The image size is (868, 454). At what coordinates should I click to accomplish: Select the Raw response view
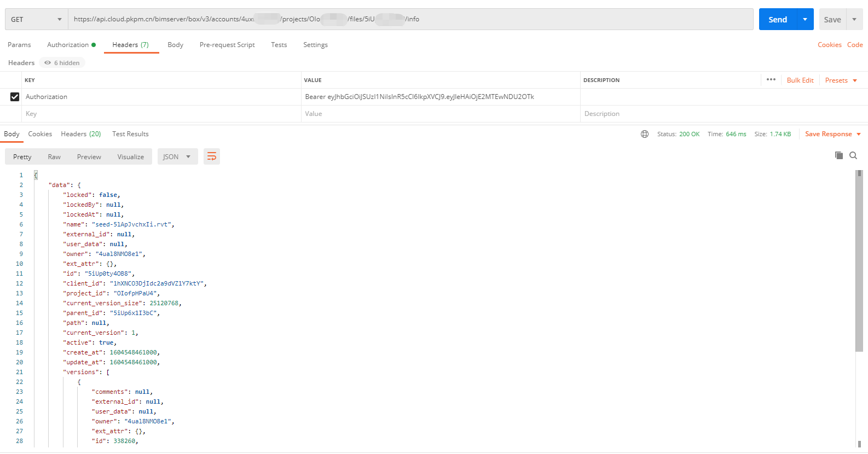(54, 157)
